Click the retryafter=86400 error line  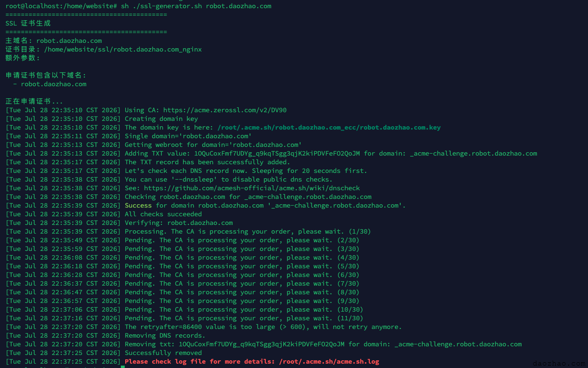[204, 327]
